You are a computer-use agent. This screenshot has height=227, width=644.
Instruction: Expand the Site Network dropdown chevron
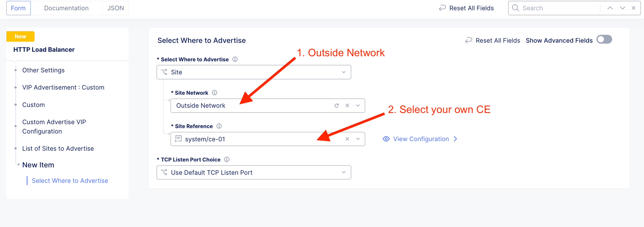pos(358,106)
